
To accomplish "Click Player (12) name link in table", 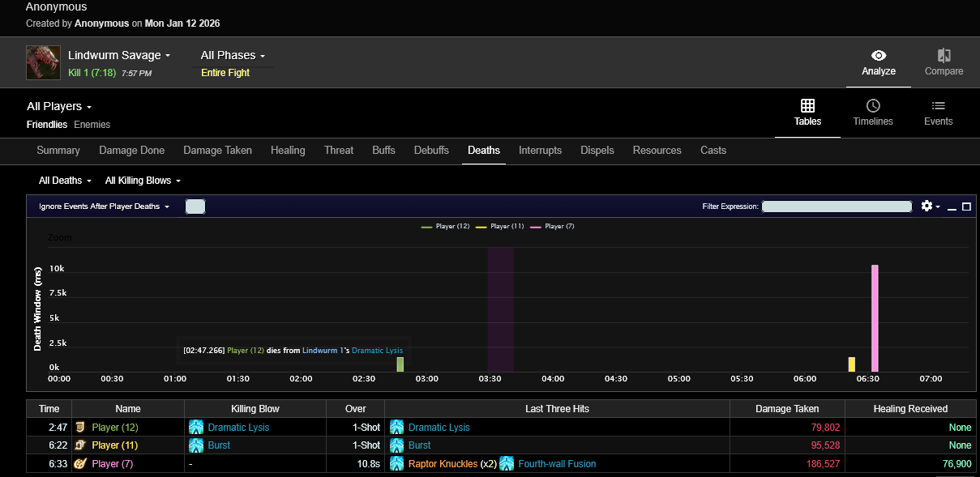I will tap(115, 428).
